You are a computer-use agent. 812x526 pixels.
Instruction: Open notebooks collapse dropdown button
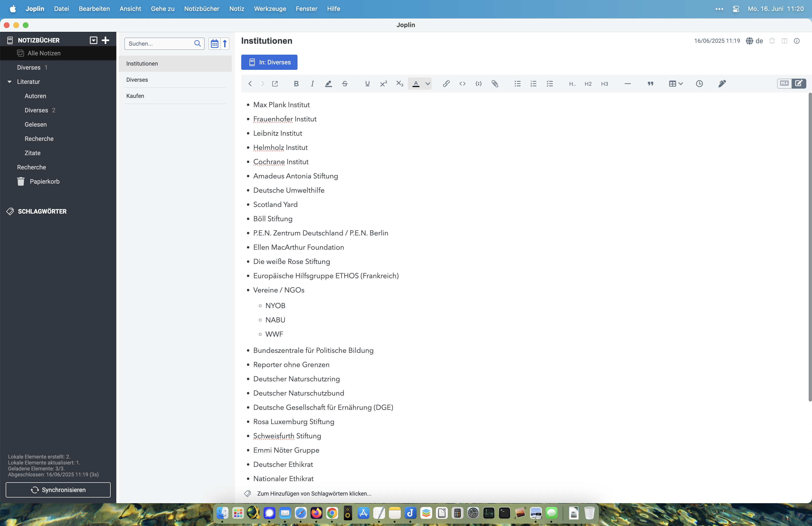point(93,40)
